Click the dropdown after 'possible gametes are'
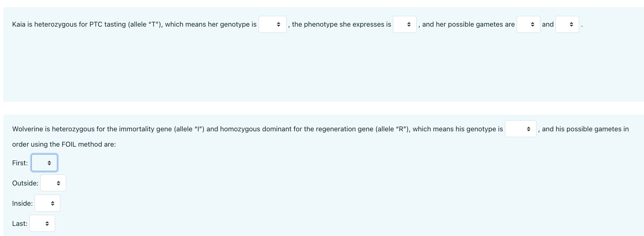 pyautogui.click(x=528, y=24)
